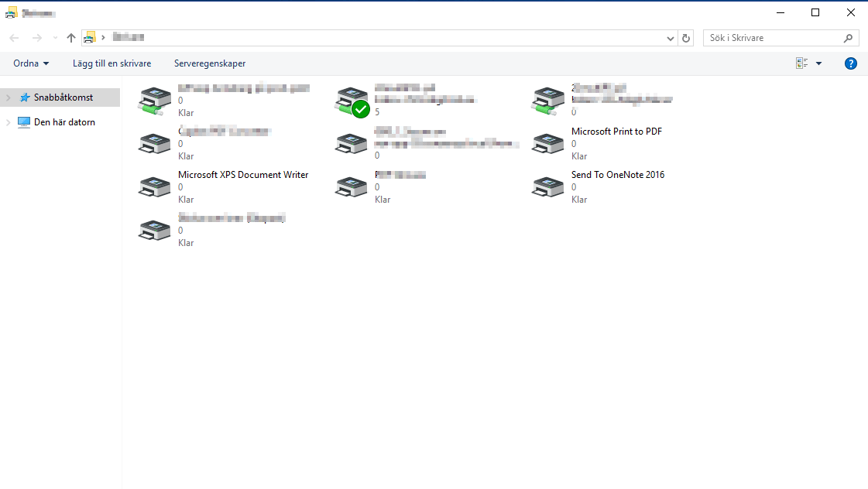
Task: Click the forward navigation arrow
Action: coord(36,37)
